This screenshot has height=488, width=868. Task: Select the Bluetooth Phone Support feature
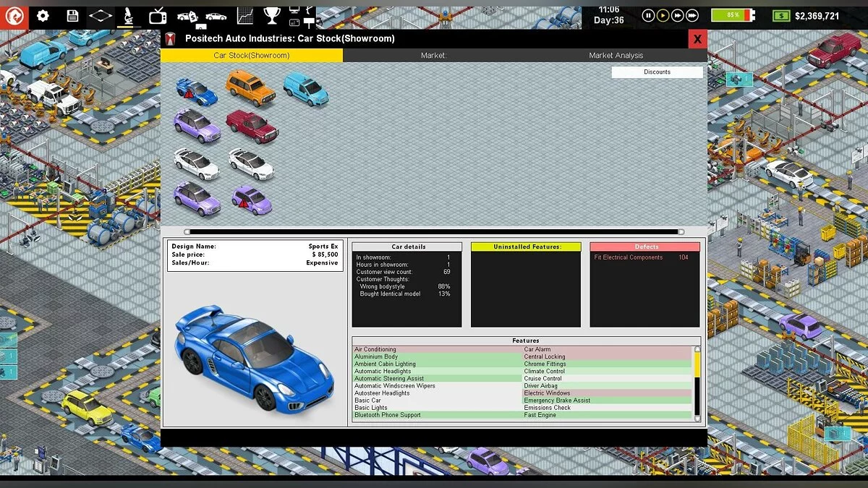(x=438, y=415)
